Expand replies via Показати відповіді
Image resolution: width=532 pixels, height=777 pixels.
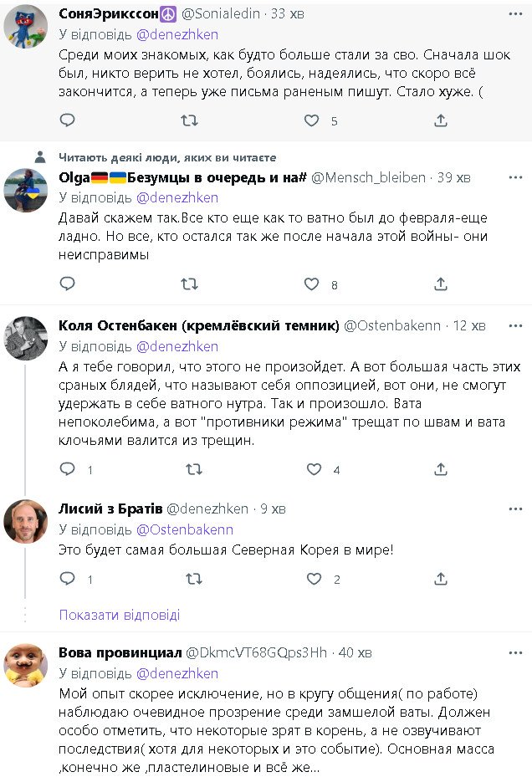[x=119, y=615]
